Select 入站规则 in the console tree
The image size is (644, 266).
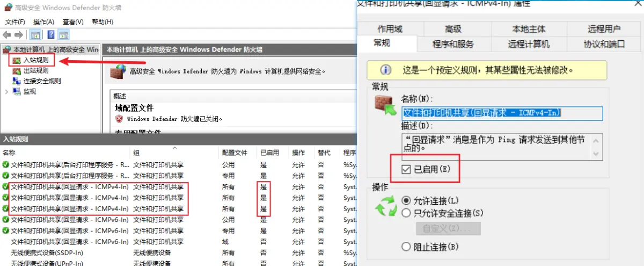coord(36,60)
